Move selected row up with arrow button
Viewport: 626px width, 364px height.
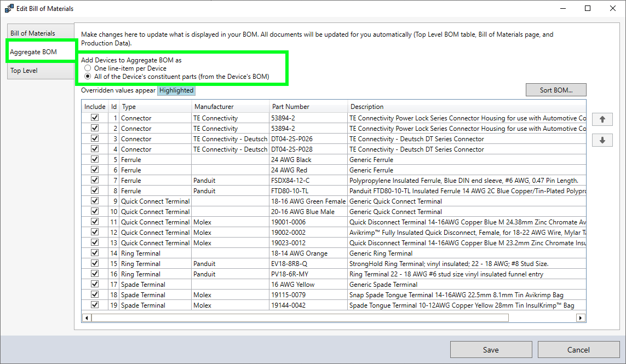[602, 119]
